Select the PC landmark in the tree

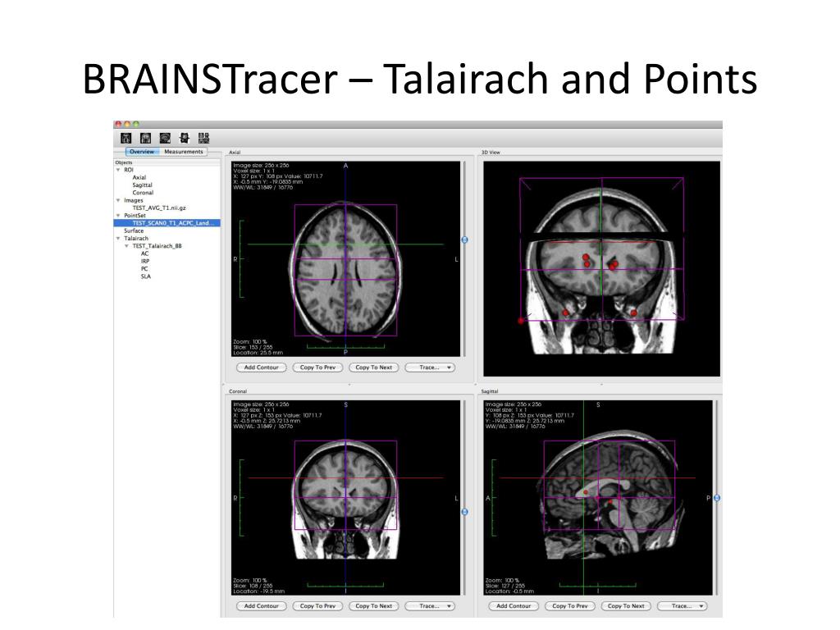144,269
